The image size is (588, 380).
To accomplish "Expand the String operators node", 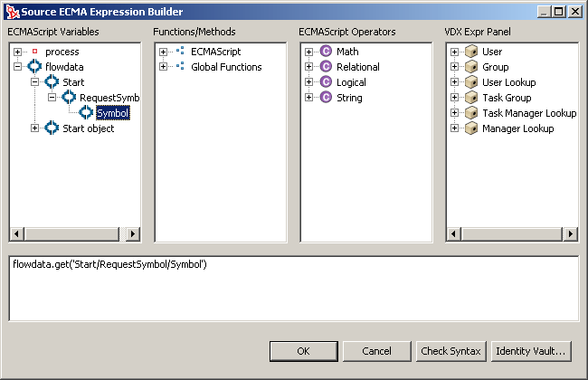I will [x=309, y=98].
